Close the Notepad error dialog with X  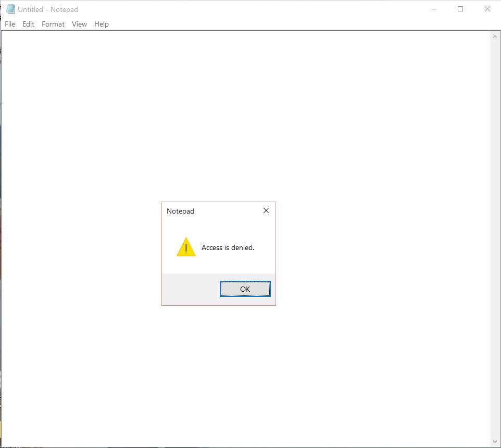tap(266, 210)
